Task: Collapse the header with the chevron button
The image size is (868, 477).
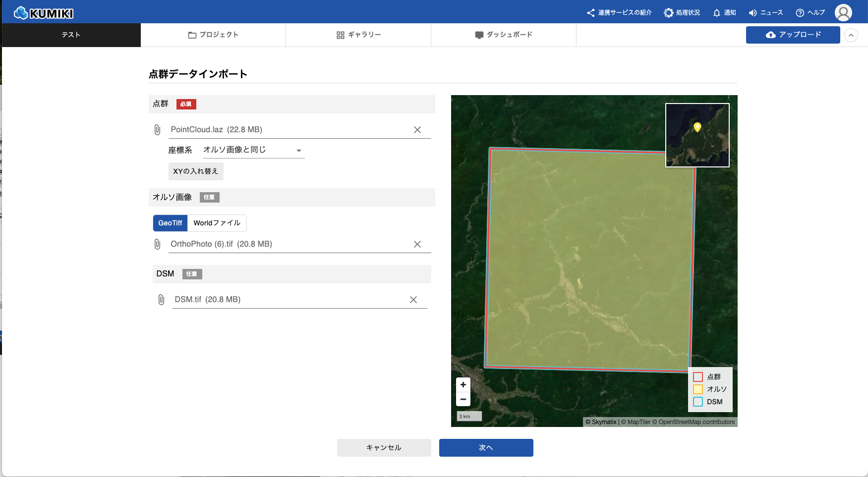Action: (x=851, y=35)
